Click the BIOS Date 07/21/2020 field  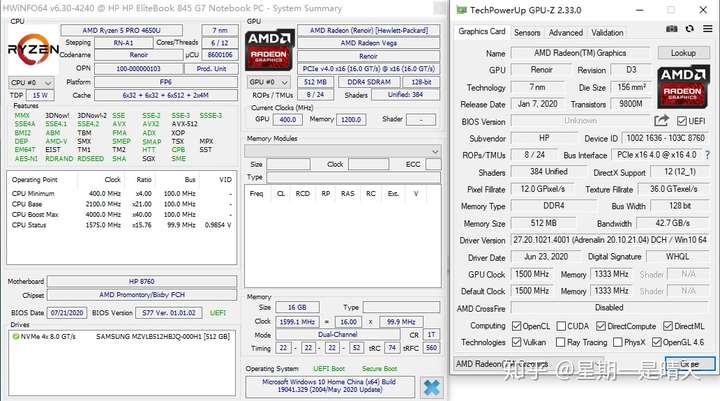click(x=67, y=313)
